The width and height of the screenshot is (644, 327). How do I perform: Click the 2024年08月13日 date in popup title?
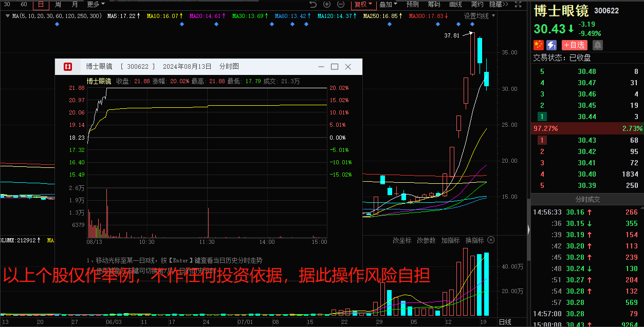(x=187, y=66)
